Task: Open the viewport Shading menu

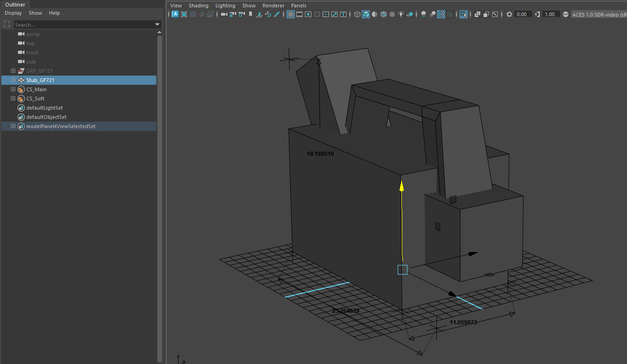Action: click(x=198, y=6)
